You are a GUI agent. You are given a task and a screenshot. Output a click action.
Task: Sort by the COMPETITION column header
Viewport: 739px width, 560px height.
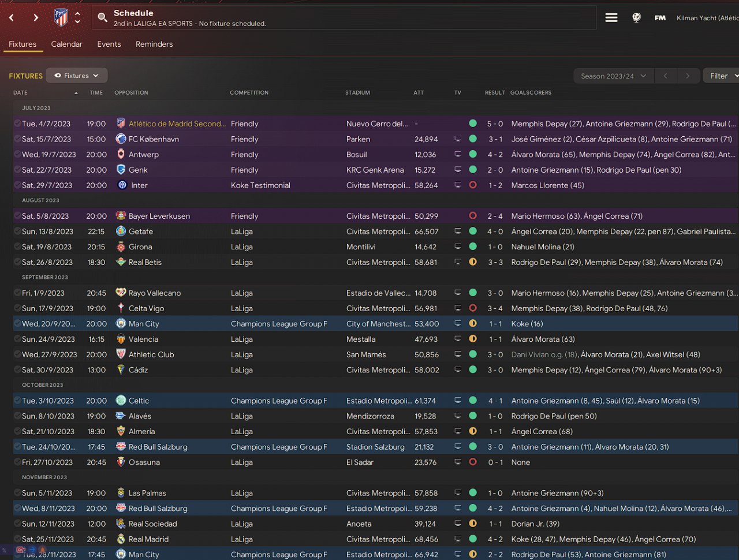click(x=249, y=92)
